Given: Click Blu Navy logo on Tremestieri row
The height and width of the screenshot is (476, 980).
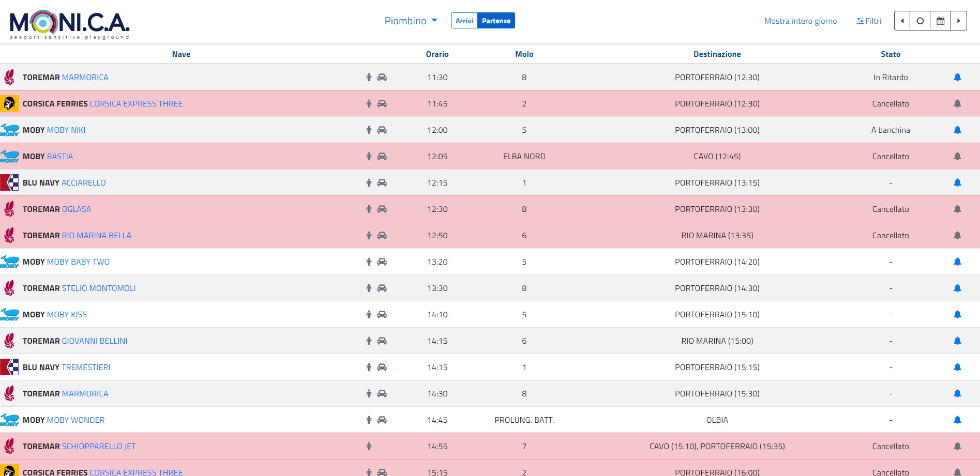Looking at the screenshot, I should pos(9,367).
